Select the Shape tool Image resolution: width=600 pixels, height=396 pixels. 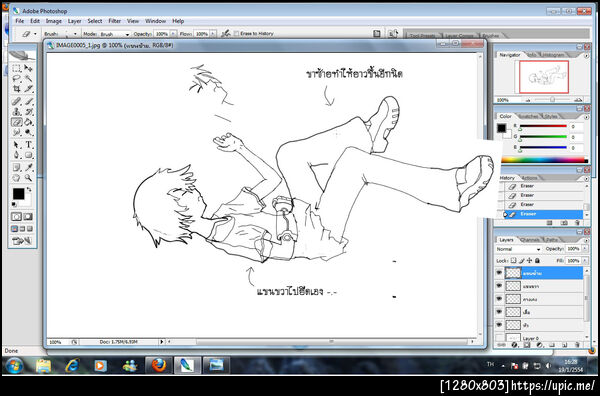click(x=28, y=155)
